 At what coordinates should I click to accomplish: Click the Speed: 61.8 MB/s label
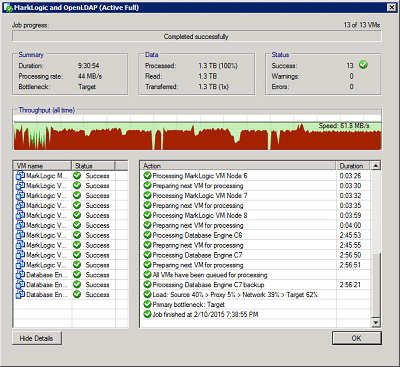tap(344, 126)
